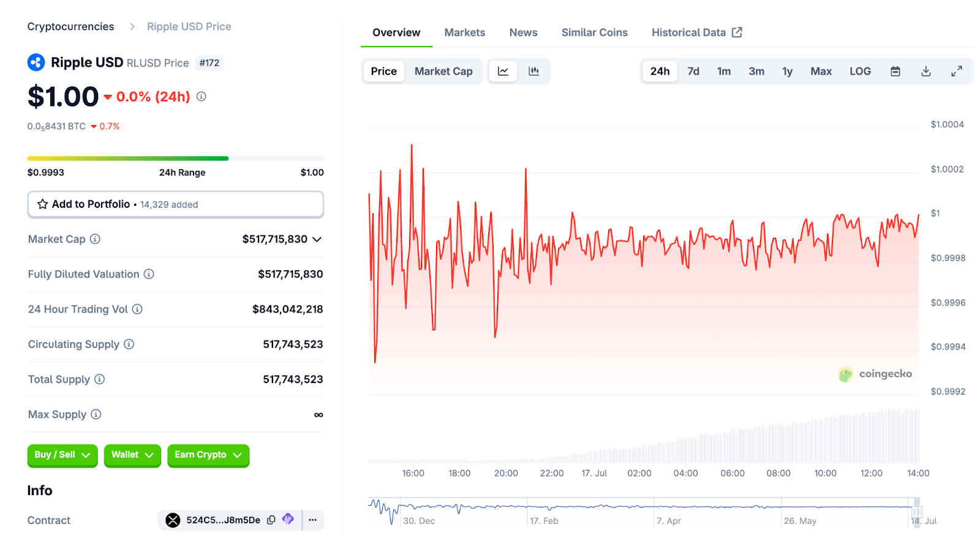Switch to line chart view icon
The image size is (980, 535).
pyautogui.click(x=503, y=71)
